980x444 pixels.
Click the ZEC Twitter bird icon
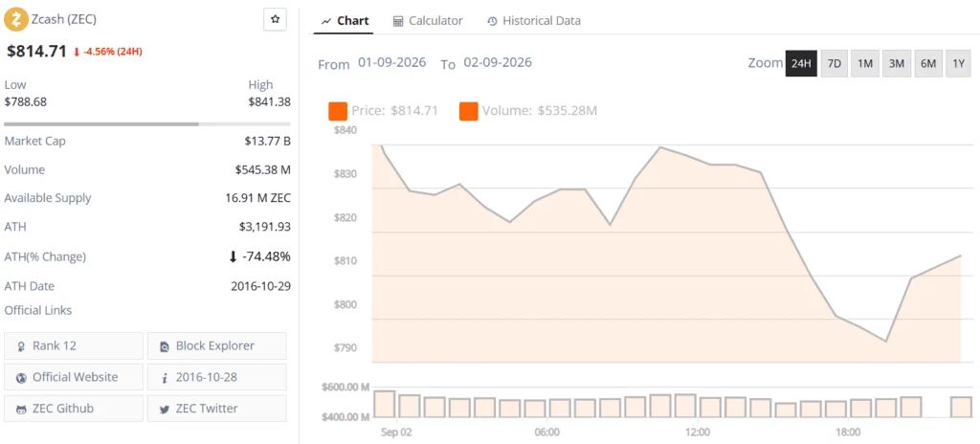(165, 409)
